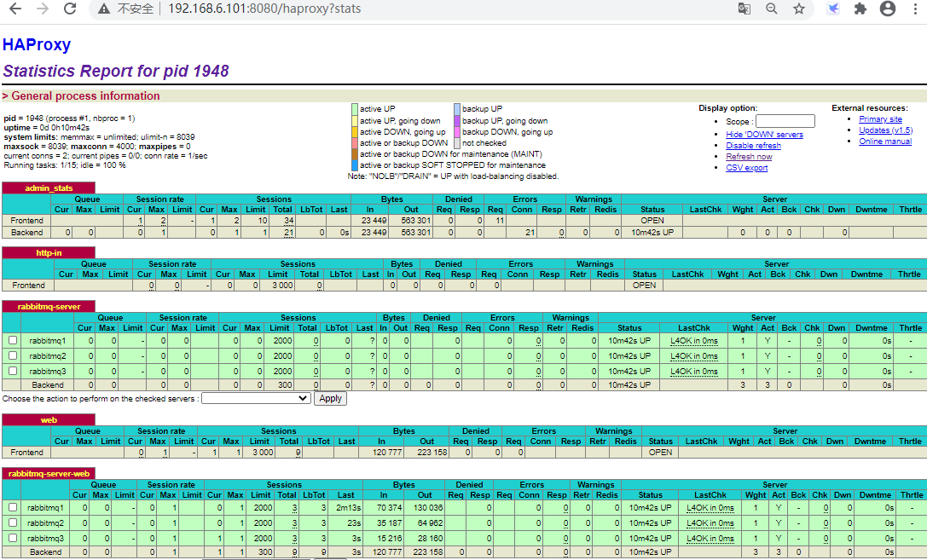Screen dimensions: 927x560
Task: Open the action dropdown for checked servers
Action: coord(256,398)
